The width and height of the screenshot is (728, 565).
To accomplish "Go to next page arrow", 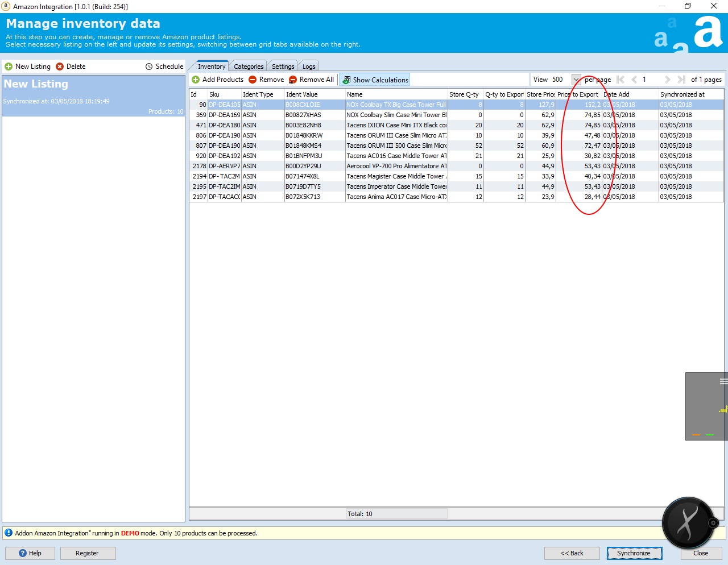I will tap(667, 80).
